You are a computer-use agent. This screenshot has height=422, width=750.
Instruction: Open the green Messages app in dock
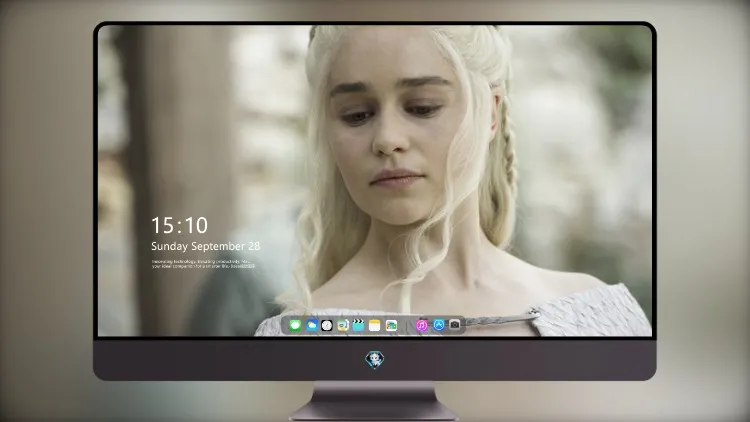click(x=295, y=325)
